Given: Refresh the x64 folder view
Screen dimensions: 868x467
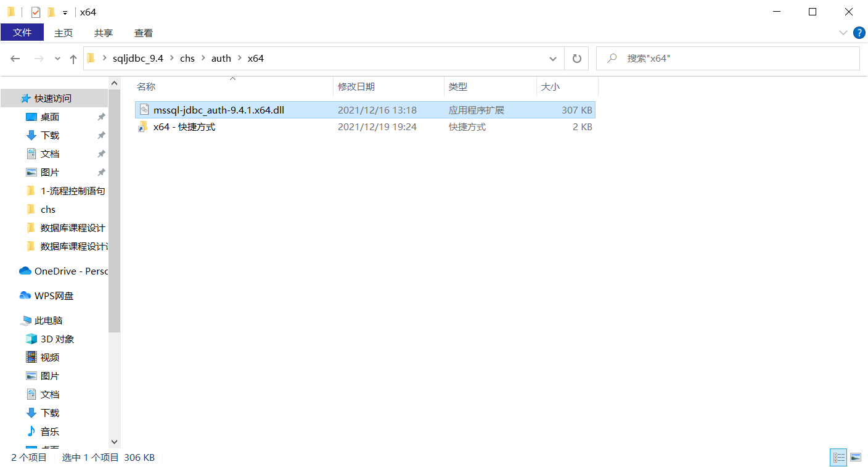Looking at the screenshot, I should [x=576, y=59].
